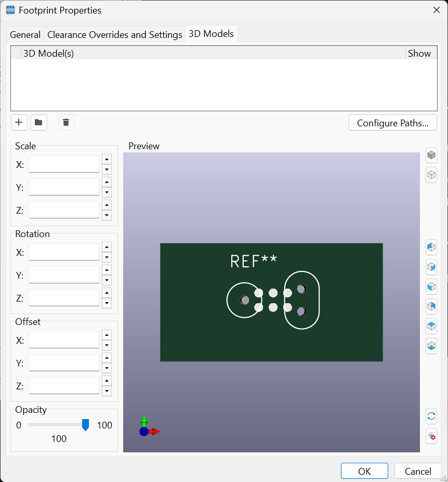
Task: Click the folder icon to browse models
Action: point(39,123)
